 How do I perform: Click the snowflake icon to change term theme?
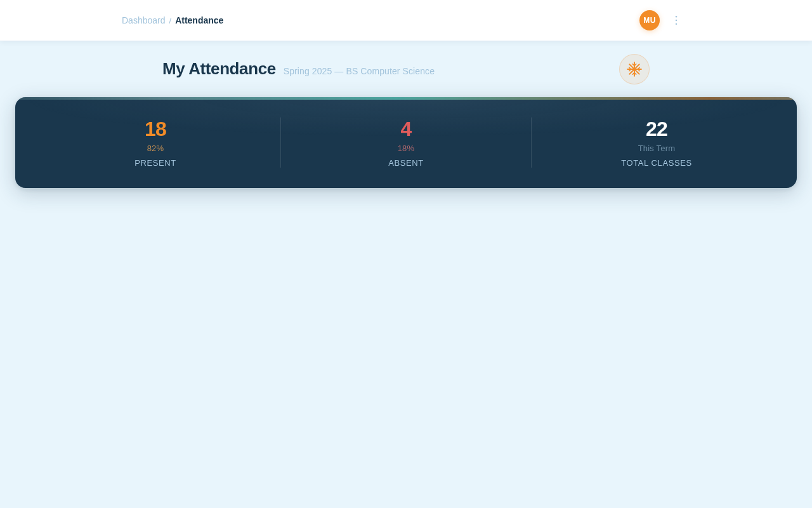pyautogui.click(x=634, y=69)
